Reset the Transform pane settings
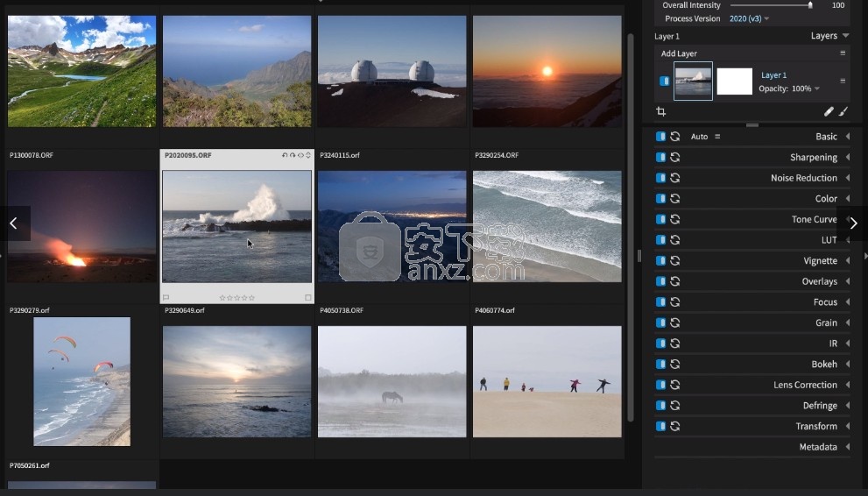The height and width of the screenshot is (496, 868). pos(674,426)
